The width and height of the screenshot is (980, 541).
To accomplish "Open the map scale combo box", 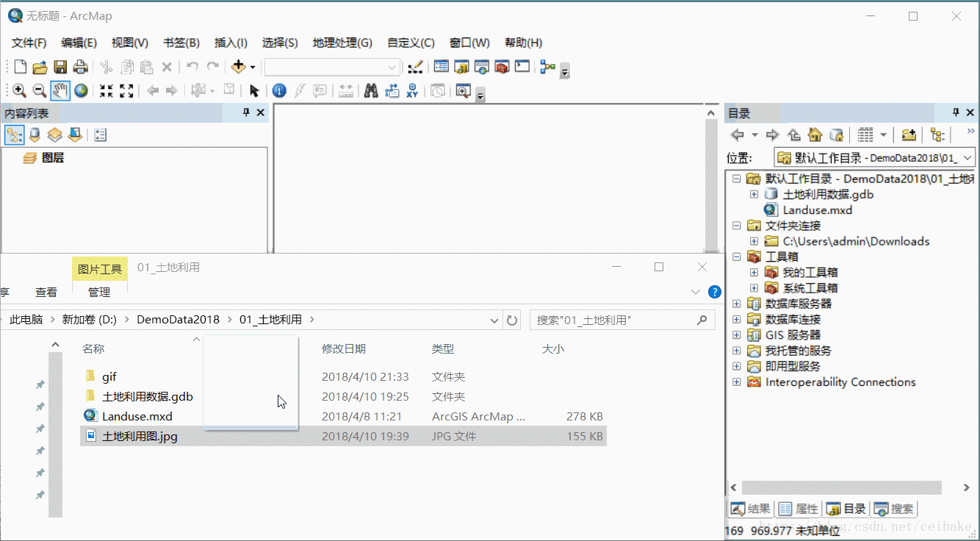I will [x=333, y=67].
